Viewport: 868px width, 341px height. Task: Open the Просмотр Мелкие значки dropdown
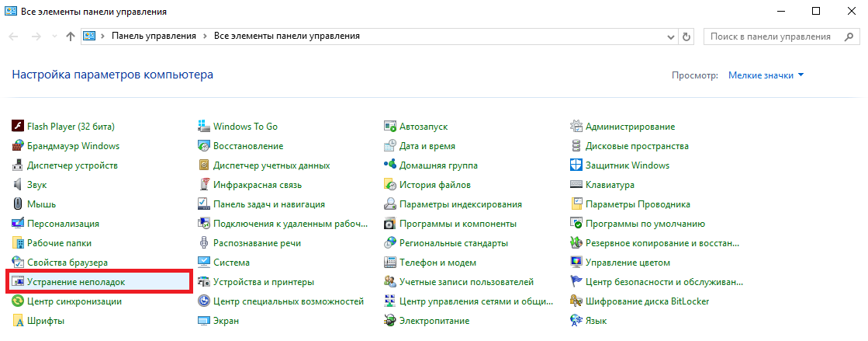766,75
